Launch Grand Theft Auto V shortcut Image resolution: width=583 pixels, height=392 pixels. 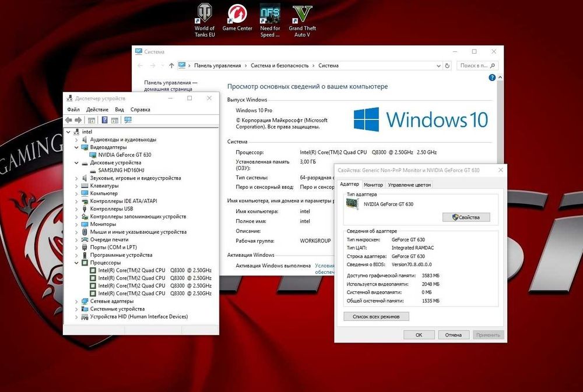(x=302, y=20)
